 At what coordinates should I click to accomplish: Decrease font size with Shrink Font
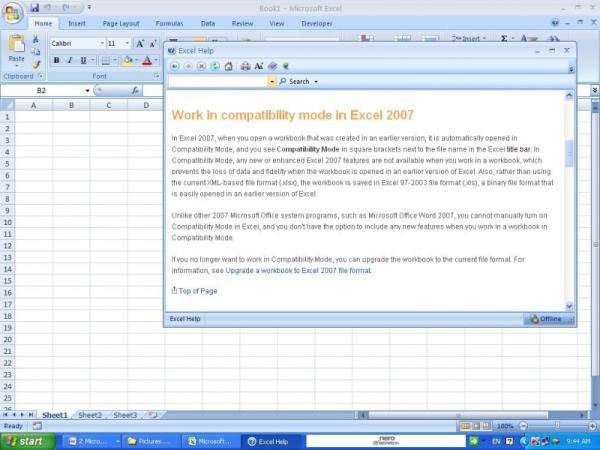[x=153, y=44]
